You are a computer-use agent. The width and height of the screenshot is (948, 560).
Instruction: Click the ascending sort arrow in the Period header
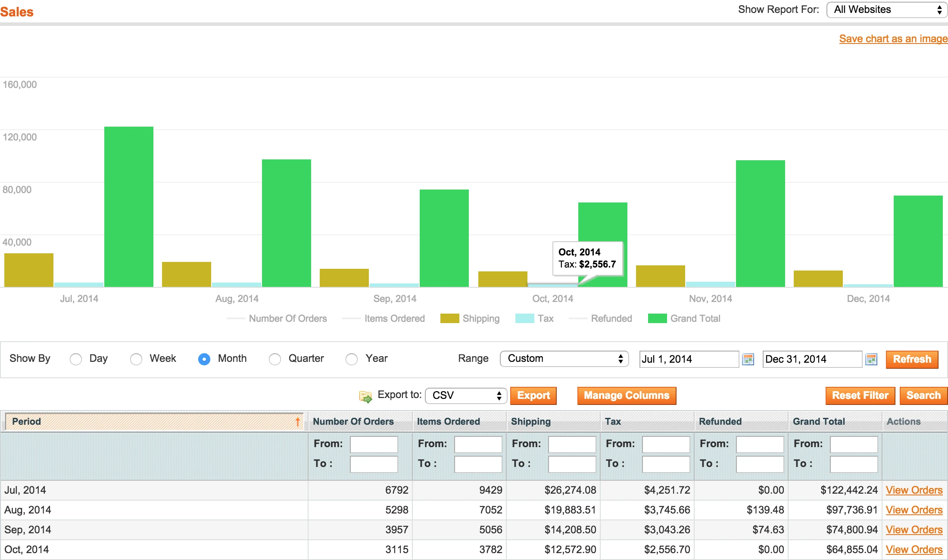[298, 421]
